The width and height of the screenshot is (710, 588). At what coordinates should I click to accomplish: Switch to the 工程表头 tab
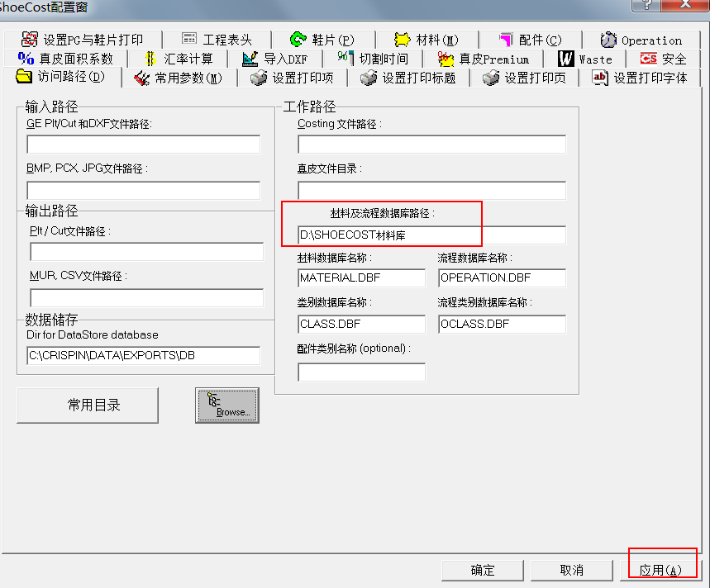click(x=217, y=40)
